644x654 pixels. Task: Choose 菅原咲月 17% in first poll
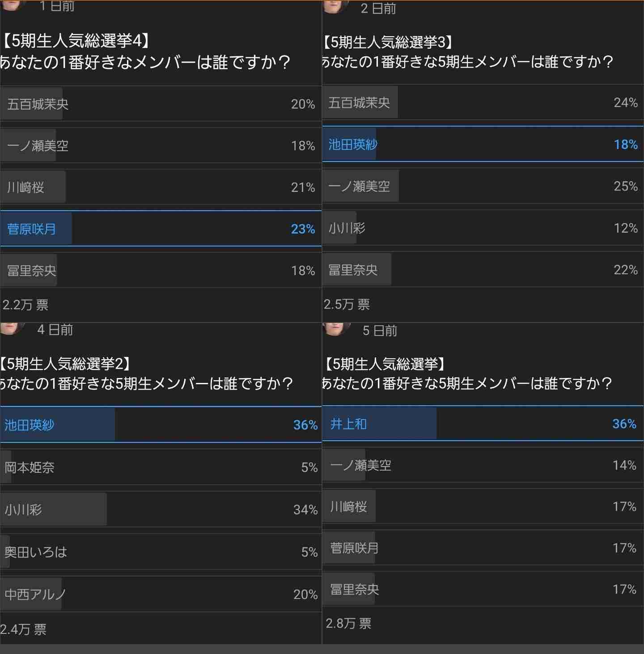click(x=483, y=548)
